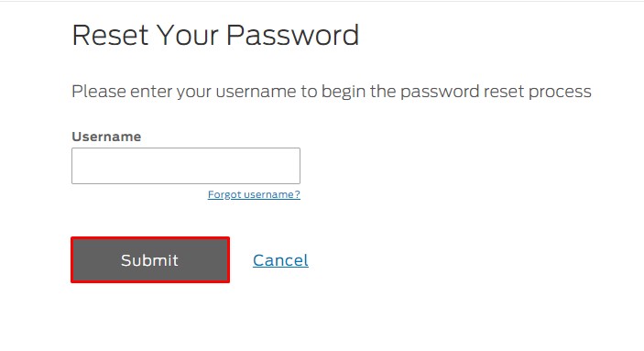Screen dimensions: 644x351
Task: Submit the password reset form
Action: 150,259
